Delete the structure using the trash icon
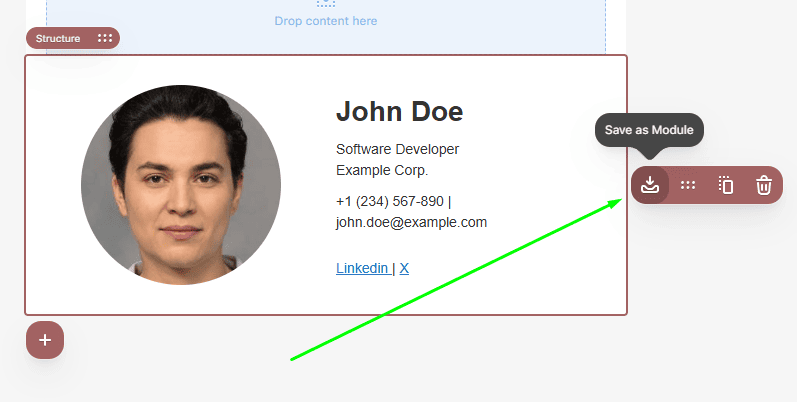Screen dimensions: 797x402 tap(763, 185)
